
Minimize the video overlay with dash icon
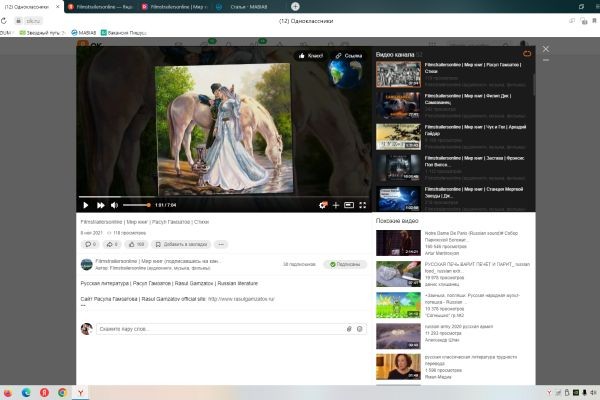click(x=546, y=60)
